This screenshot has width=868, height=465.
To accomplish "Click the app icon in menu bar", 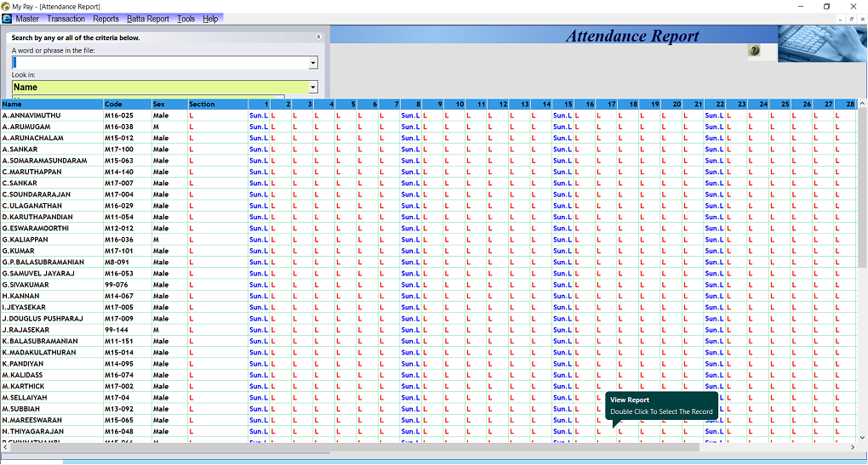I will [7, 19].
